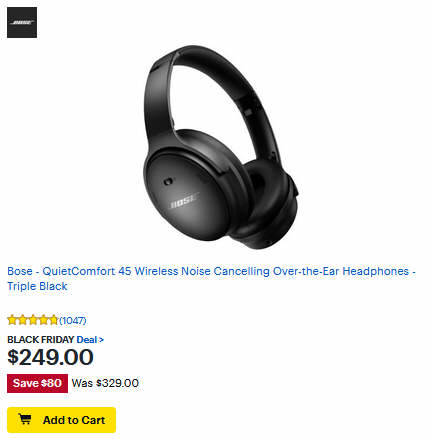Click the chevron arrow beside Deal
The height and width of the screenshot is (439, 427).
[101, 340]
